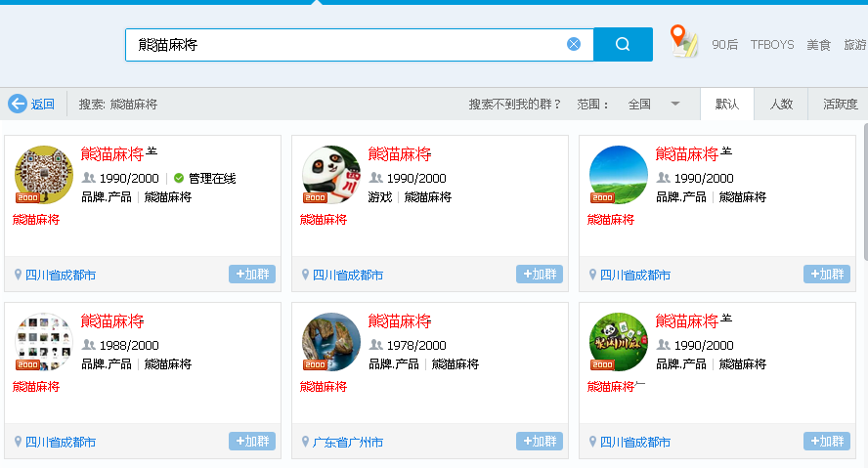Sort results by 人数 tab
The width and height of the screenshot is (868, 468).
click(x=781, y=105)
